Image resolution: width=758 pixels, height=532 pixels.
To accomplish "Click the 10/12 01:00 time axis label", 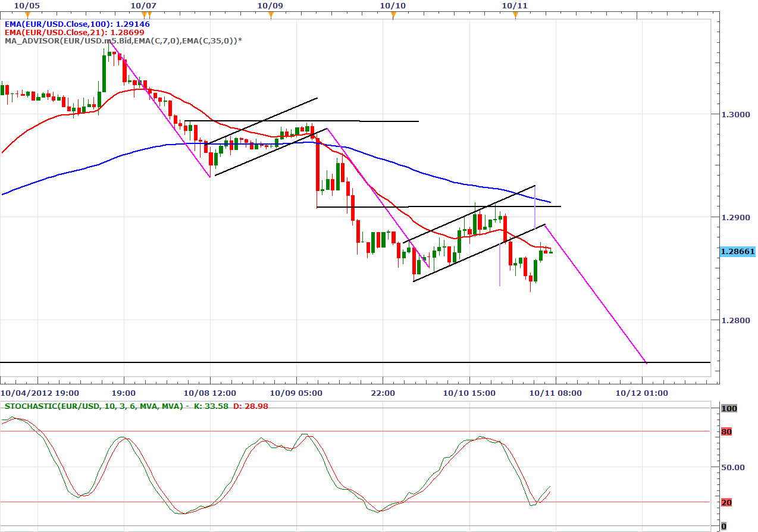I will (x=642, y=393).
